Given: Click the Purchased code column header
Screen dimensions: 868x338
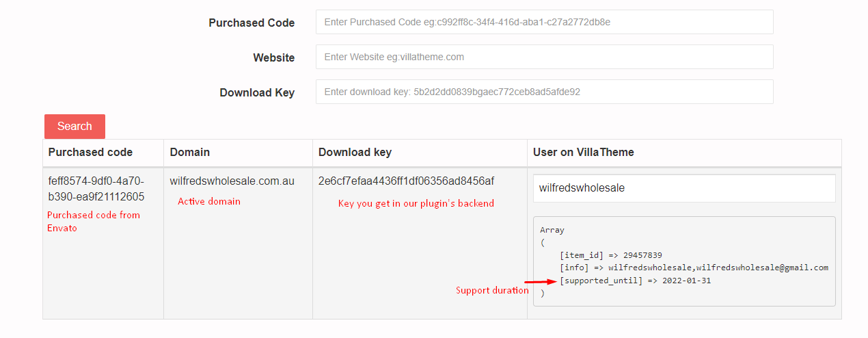Looking at the screenshot, I should pos(90,152).
